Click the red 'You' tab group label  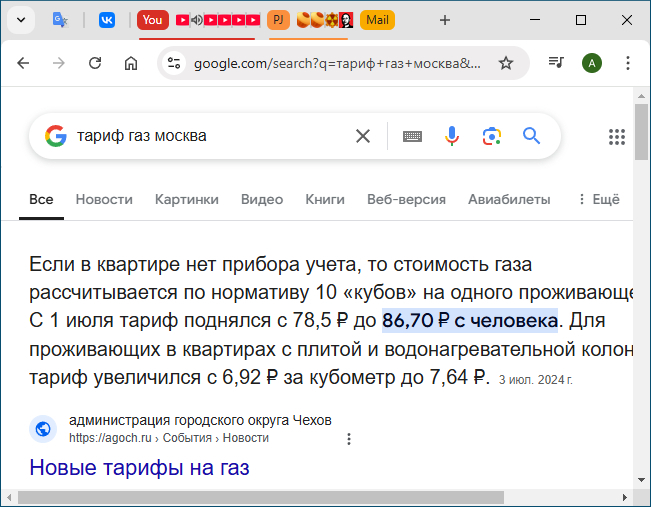(x=153, y=20)
